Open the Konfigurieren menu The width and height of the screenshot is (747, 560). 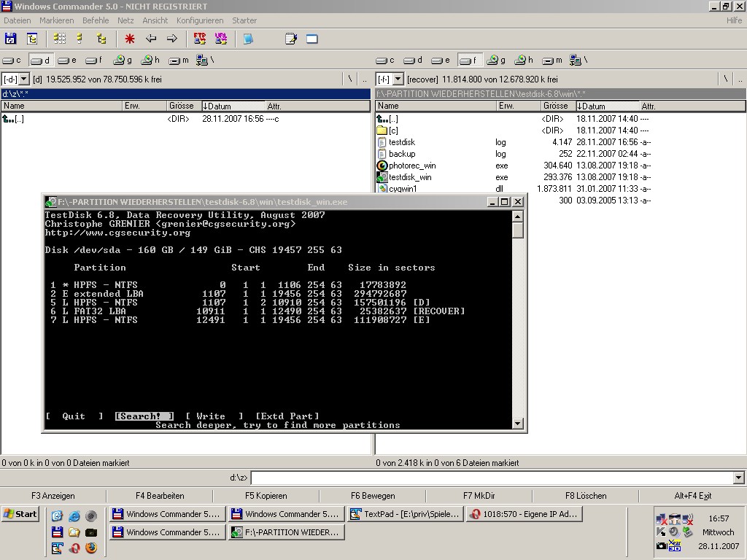[200, 20]
